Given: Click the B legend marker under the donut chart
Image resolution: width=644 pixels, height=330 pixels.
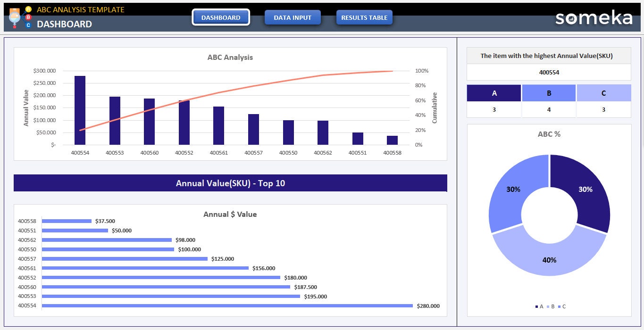Looking at the screenshot, I should point(548,306).
